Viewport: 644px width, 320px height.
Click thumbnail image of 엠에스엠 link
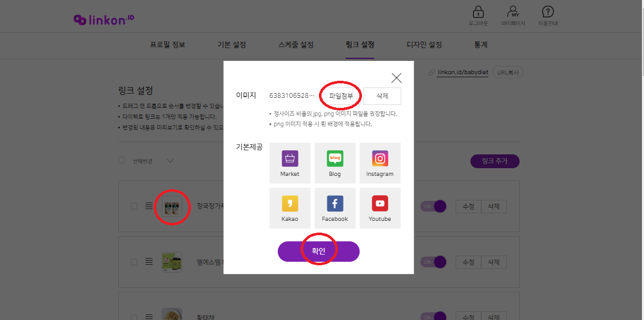click(x=172, y=262)
